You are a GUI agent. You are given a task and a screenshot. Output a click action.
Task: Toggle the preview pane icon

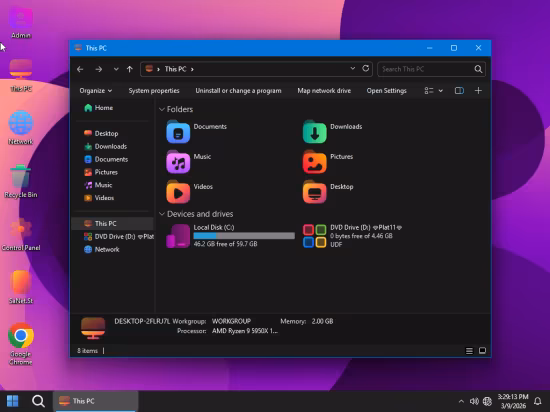[459, 90]
